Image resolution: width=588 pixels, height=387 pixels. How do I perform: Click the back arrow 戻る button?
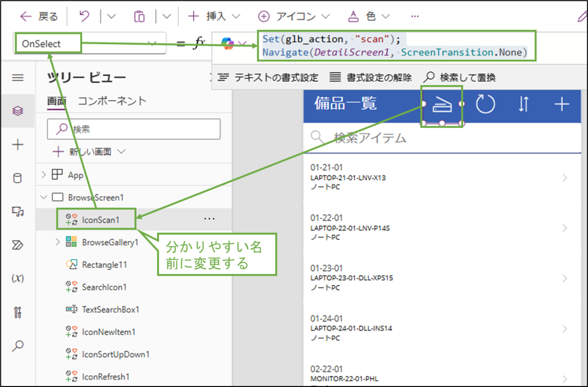tap(39, 17)
